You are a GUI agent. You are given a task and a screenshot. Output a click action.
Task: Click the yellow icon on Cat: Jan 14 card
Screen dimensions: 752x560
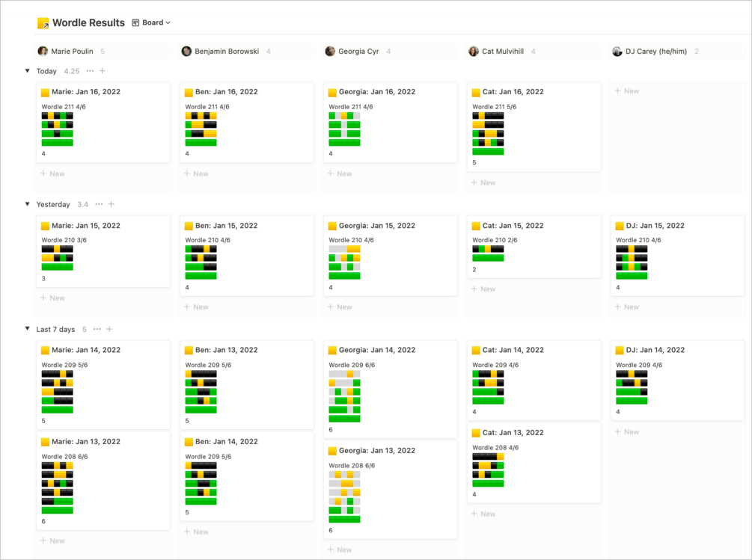click(476, 350)
